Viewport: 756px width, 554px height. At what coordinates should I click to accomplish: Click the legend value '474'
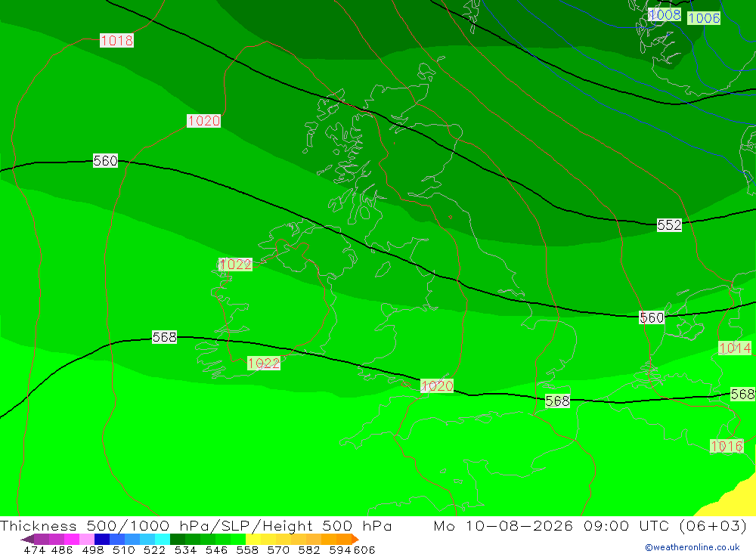click(35, 550)
